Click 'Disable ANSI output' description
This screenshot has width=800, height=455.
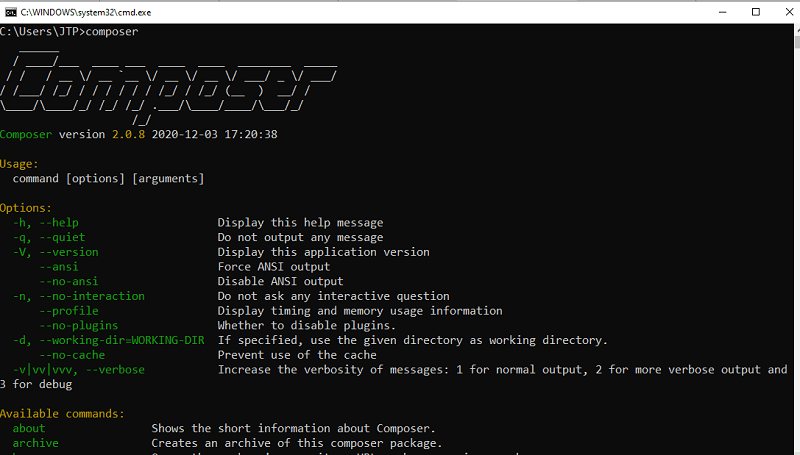click(x=281, y=282)
